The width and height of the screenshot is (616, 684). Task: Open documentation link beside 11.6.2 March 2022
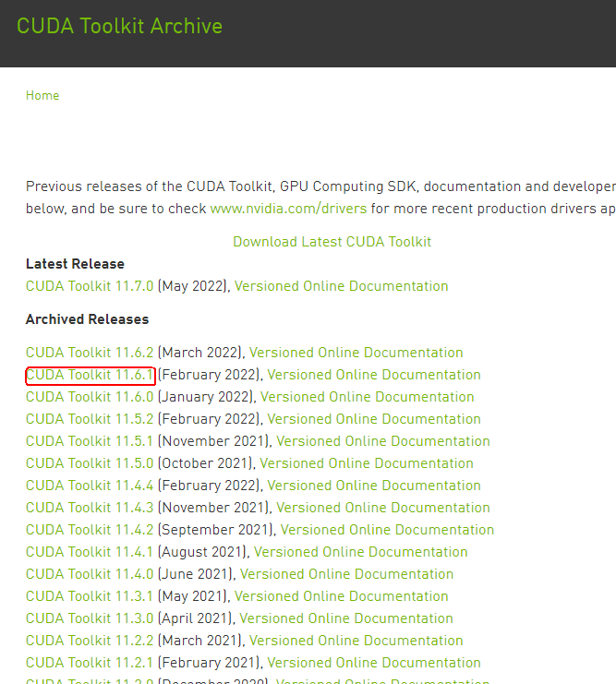coord(356,353)
